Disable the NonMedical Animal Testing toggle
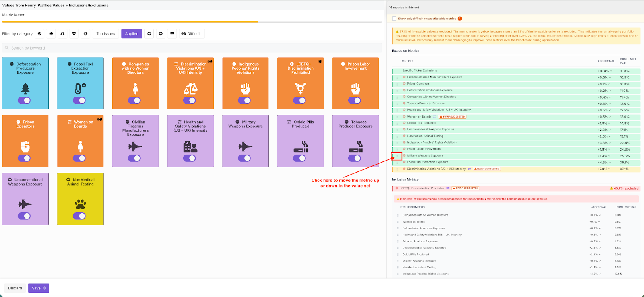This screenshot has width=644, height=297. tap(80, 216)
